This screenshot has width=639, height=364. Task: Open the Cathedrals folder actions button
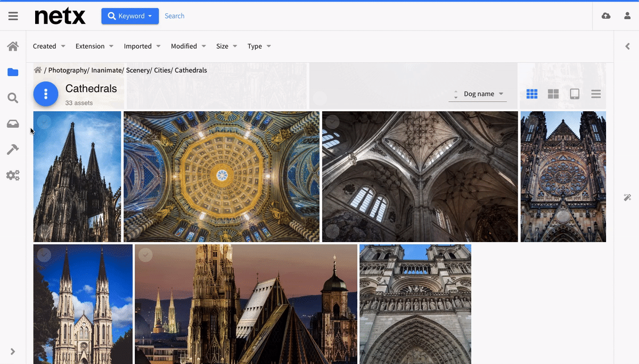click(x=46, y=94)
